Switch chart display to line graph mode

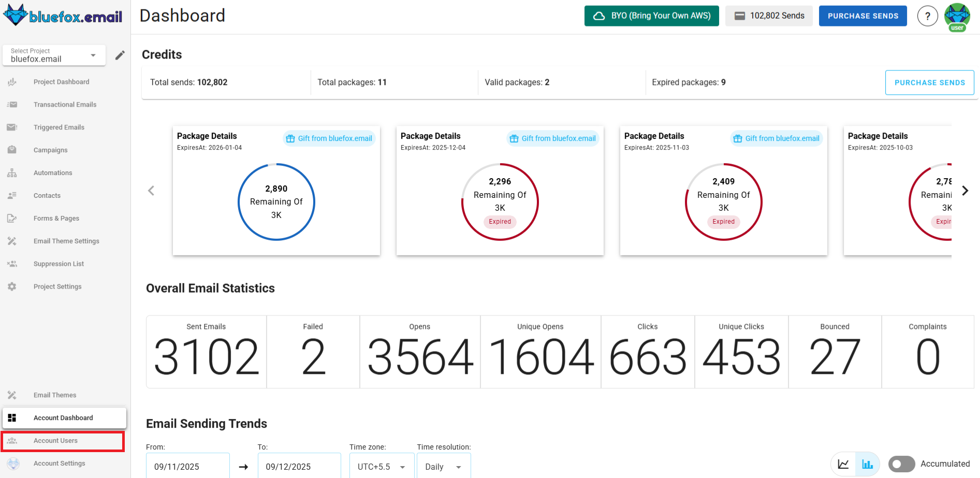pyautogui.click(x=843, y=464)
